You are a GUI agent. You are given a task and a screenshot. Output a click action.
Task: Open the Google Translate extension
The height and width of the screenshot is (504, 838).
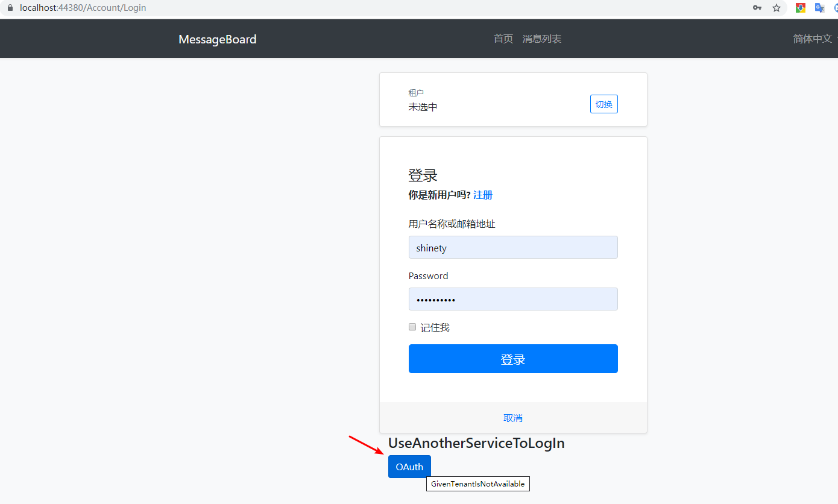point(820,8)
